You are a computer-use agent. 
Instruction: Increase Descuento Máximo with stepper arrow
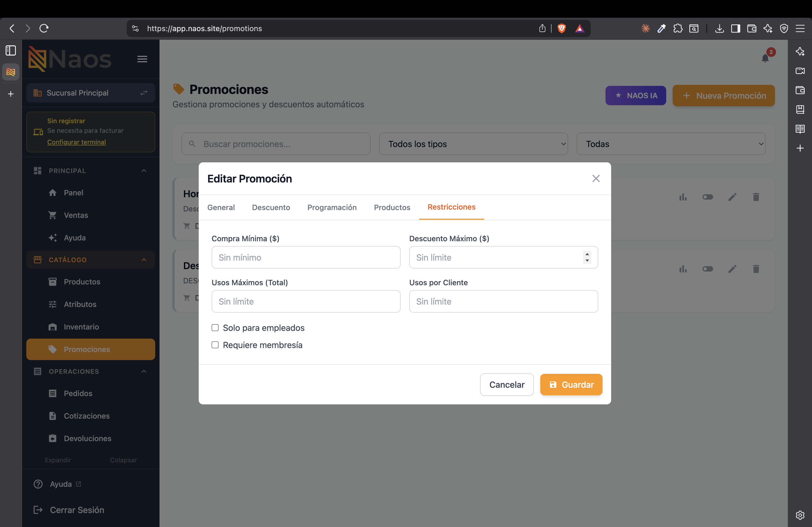tap(587, 254)
